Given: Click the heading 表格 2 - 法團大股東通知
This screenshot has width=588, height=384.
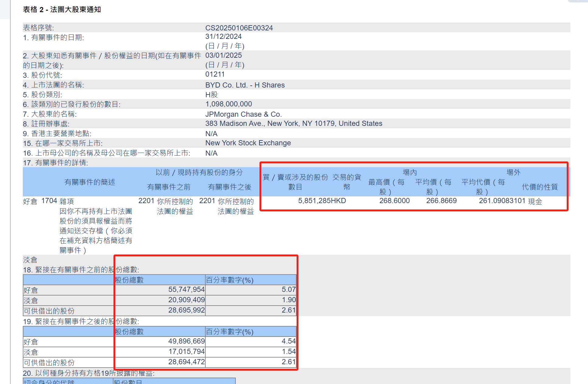Looking at the screenshot, I should coord(62,10).
